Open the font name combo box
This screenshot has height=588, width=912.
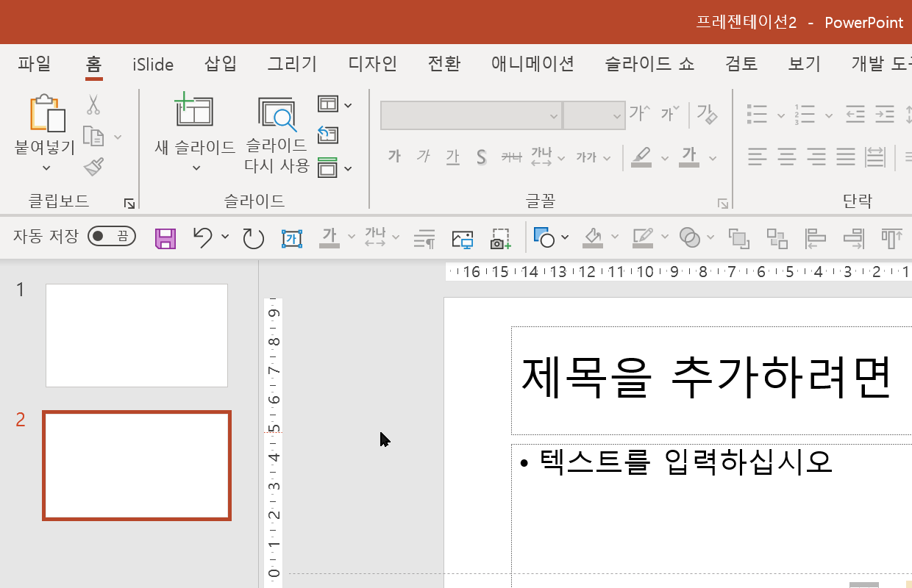(x=471, y=115)
